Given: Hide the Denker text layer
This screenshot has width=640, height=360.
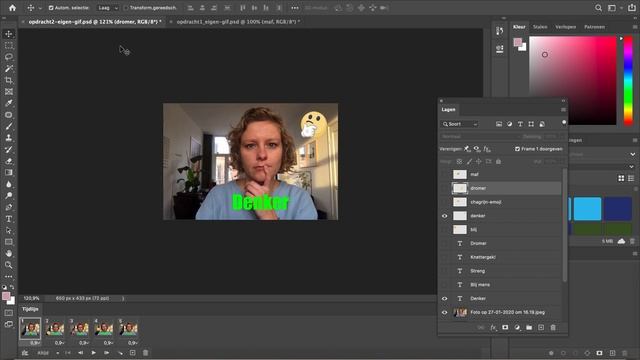Looking at the screenshot, I should click(444, 299).
